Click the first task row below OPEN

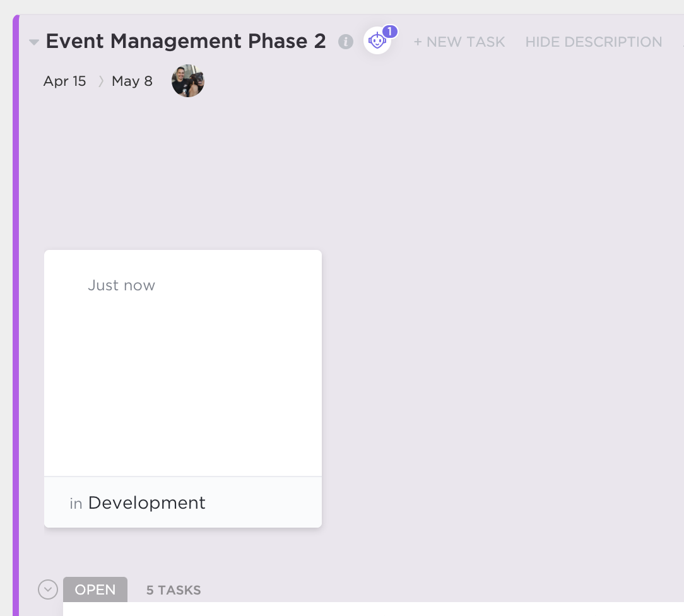(x=372, y=610)
